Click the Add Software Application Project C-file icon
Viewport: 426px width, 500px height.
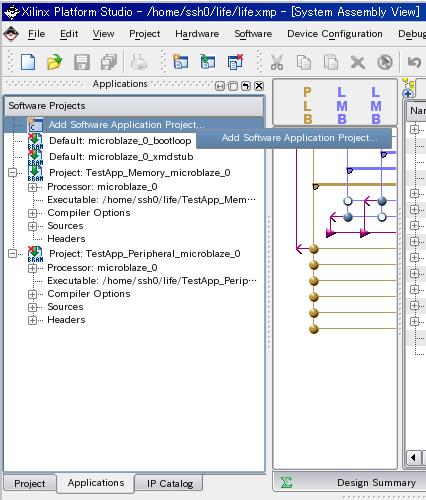(35, 125)
